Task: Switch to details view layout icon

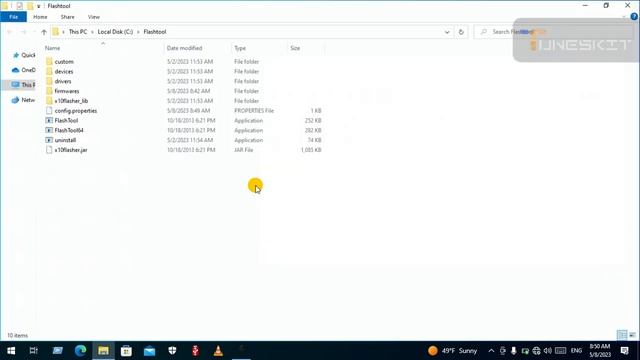Action: (622, 335)
